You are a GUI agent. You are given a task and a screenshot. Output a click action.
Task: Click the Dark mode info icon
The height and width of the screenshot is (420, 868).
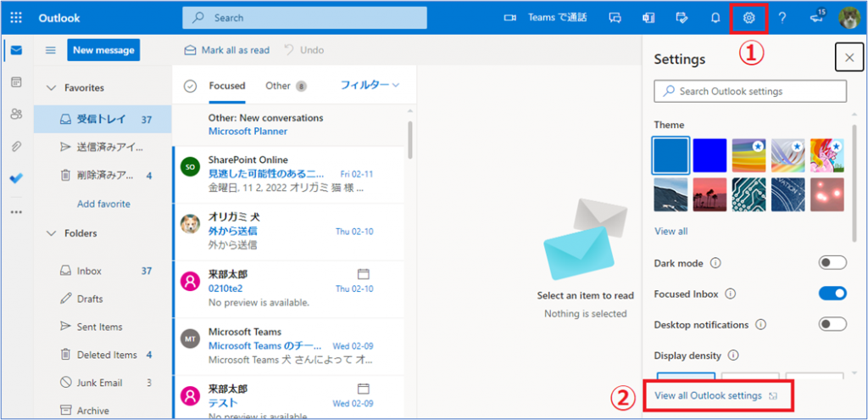pyautogui.click(x=715, y=263)
